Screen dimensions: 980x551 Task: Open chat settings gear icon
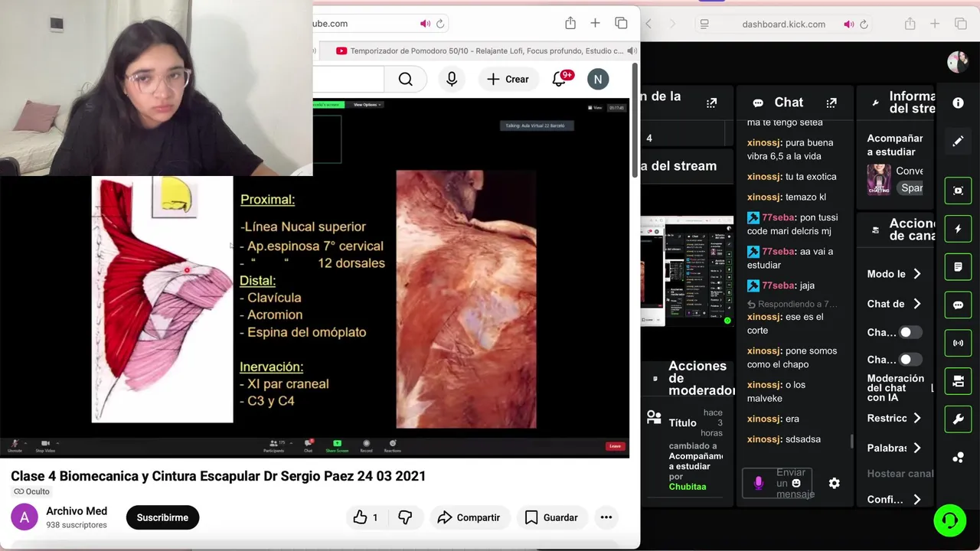(x=834, y=483)
